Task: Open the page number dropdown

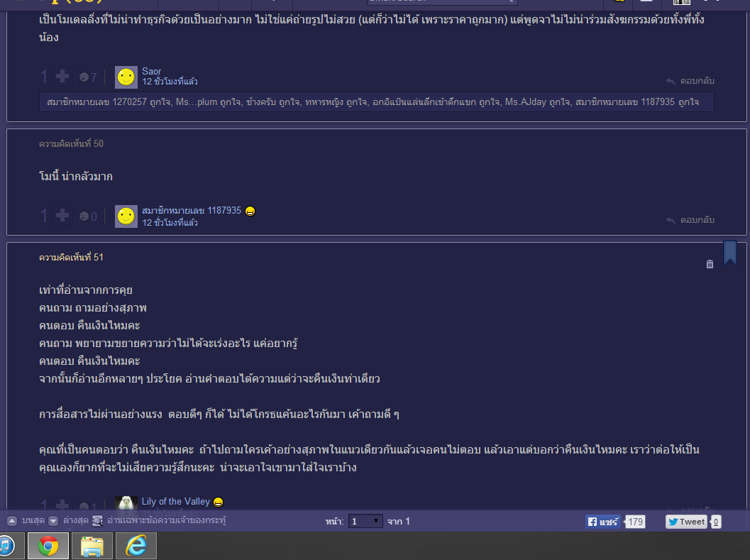Action: [365, 521]
